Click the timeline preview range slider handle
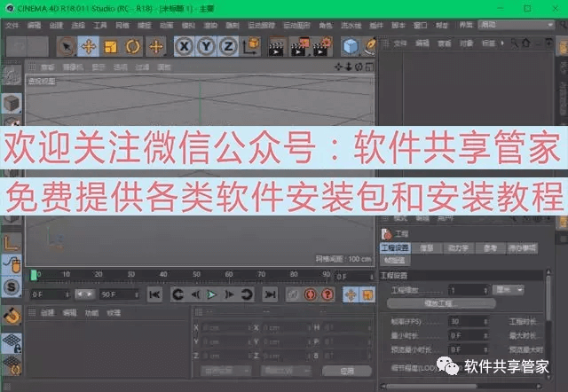The image size is (568, 392). click(x=84, y=294)
